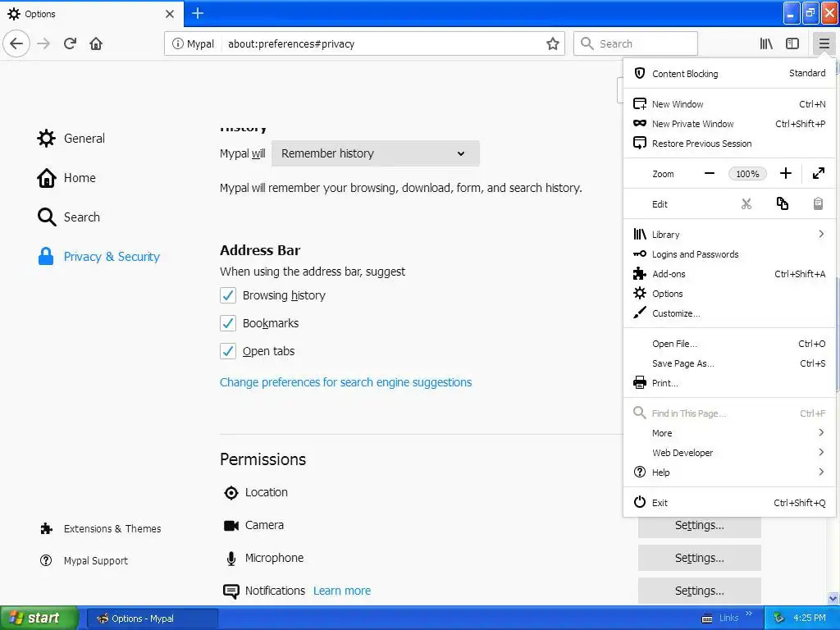
Task: Click the Copy icon in Edit row
Action: (x=782, y=204)
